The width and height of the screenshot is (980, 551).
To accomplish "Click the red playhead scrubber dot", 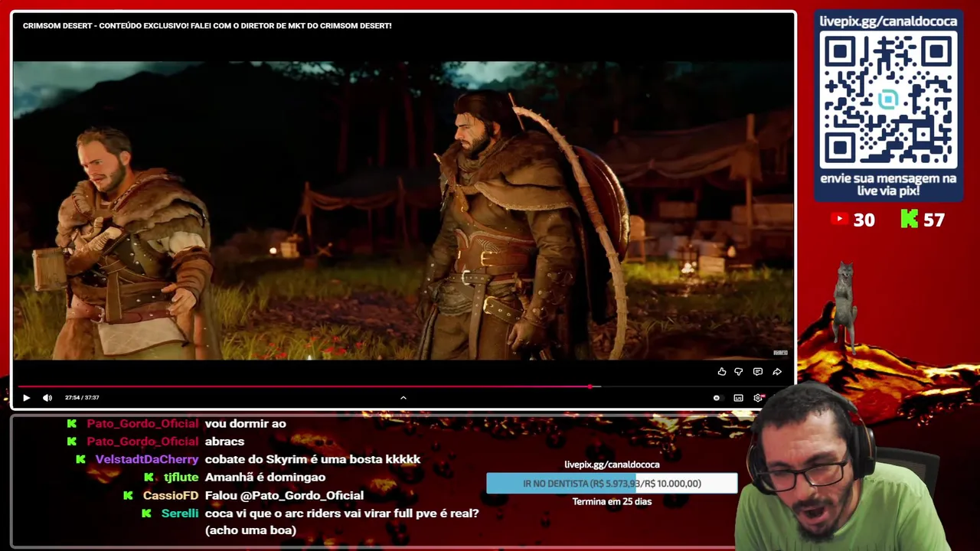I will [x=590, y=386].
